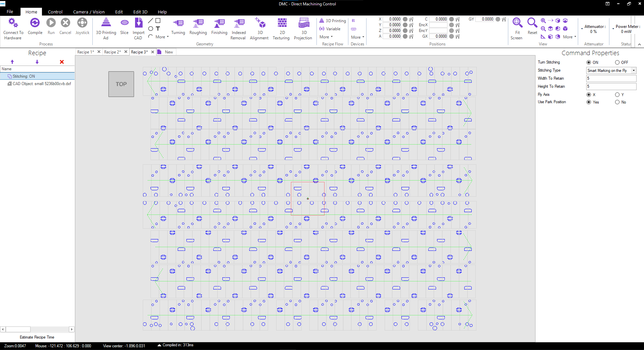Open the Stitching Type dropdown
The height and width of the screenshot is (350, 644).
(634, 71)
